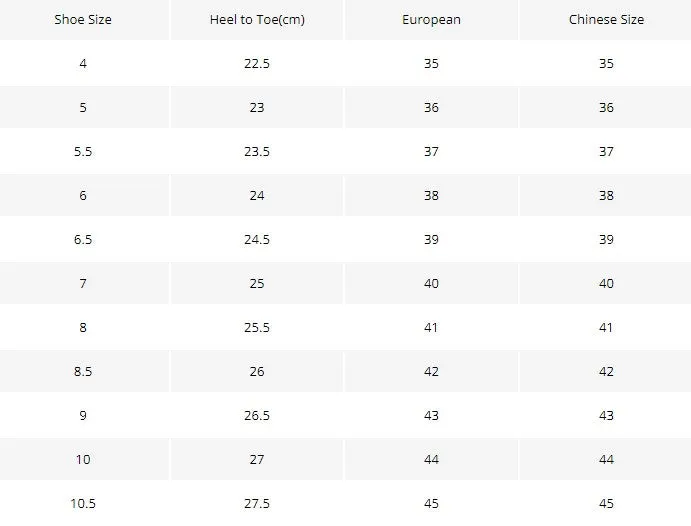Viewport: 691px width, 526px height.
Task: Select the 27.5 cm measurement cell
Action: (257, 504)
